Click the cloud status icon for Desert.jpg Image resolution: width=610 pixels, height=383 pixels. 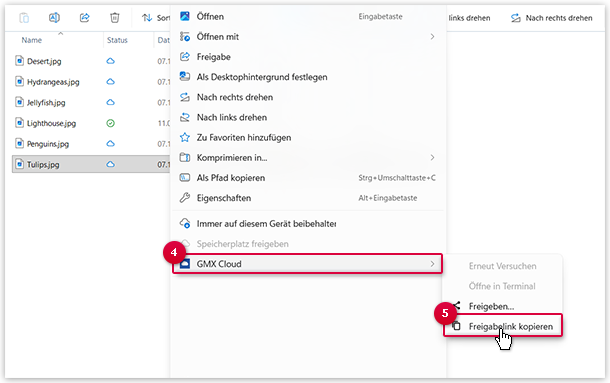pyautogui.click(x=110, y=61)
